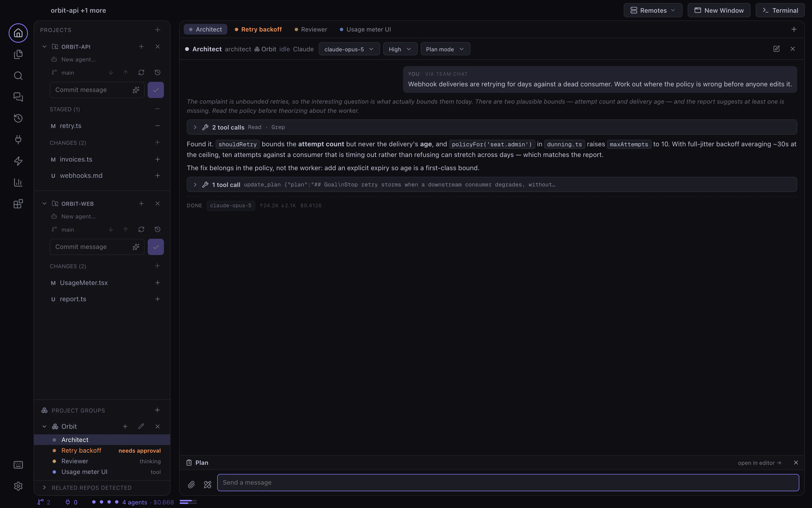Show ORBIT-API branch history clock icon
Image resolution: width=812 pixels, height=508 pixels.
(x=157, y=73)
